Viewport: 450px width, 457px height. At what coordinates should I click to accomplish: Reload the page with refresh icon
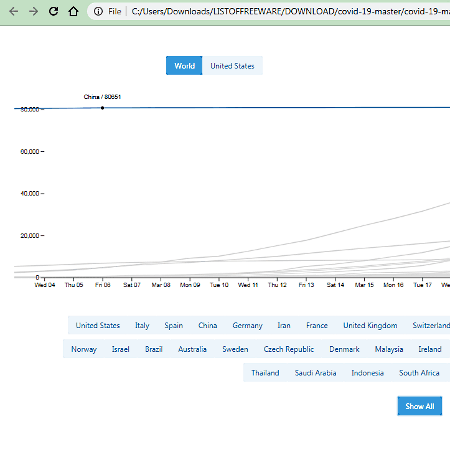click(53, 12)
